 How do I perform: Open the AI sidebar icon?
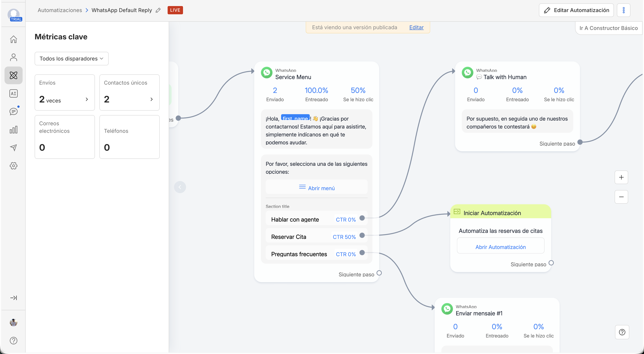point(14,93)
